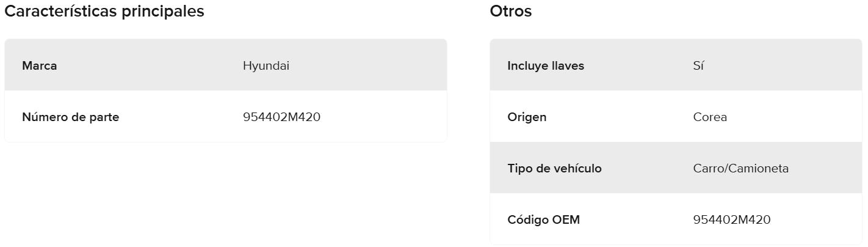This screenshot has height=247, width=868.
Task: Click the Características principales heading
Action: coord(104,12)
